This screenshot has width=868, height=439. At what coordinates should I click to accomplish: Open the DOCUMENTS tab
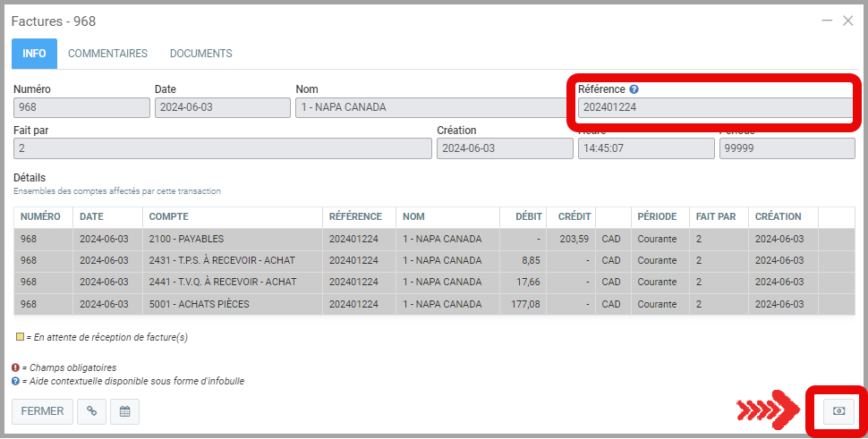pos(200,54)
